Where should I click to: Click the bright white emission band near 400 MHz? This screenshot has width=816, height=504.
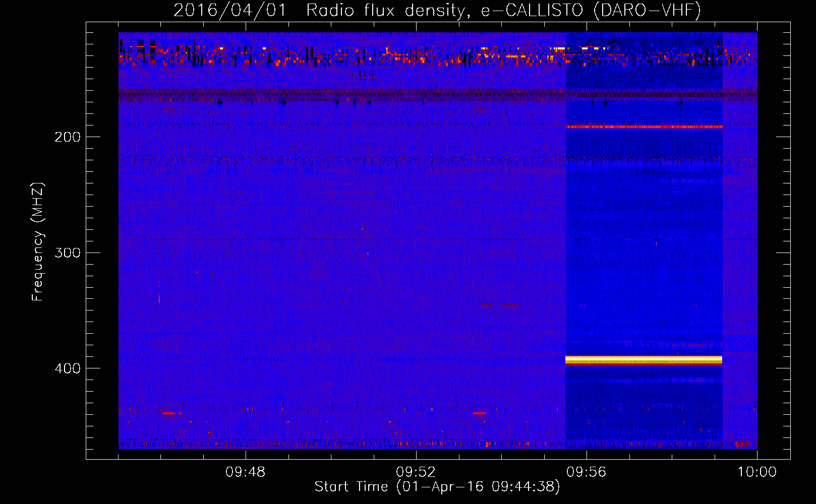click(x=644, y=360)
